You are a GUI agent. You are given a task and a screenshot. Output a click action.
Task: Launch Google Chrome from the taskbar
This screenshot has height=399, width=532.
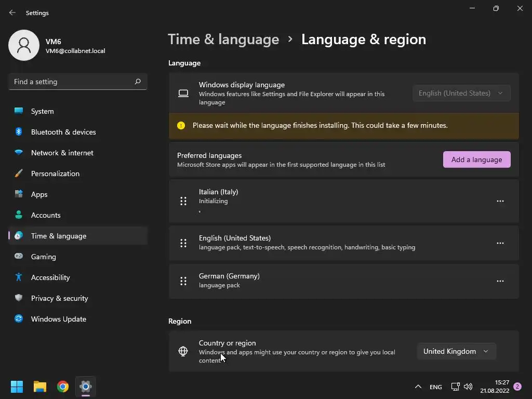point(63,387)
